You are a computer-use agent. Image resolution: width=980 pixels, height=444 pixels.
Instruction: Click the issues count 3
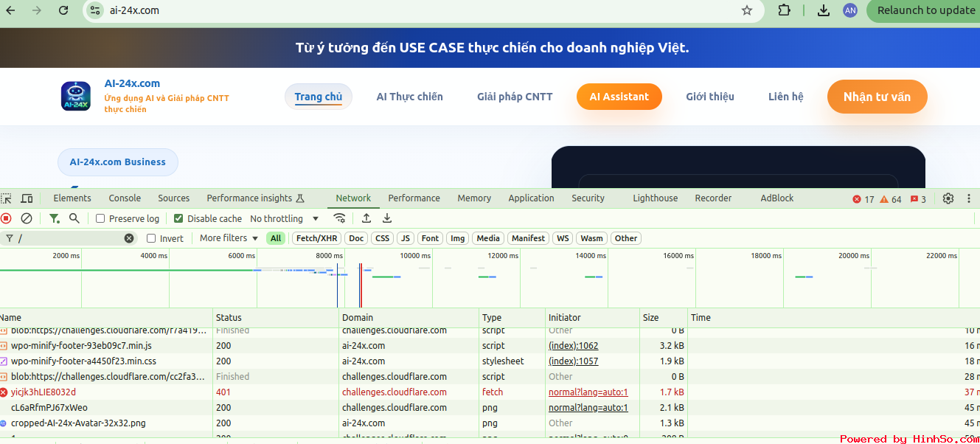click(918, 199)
